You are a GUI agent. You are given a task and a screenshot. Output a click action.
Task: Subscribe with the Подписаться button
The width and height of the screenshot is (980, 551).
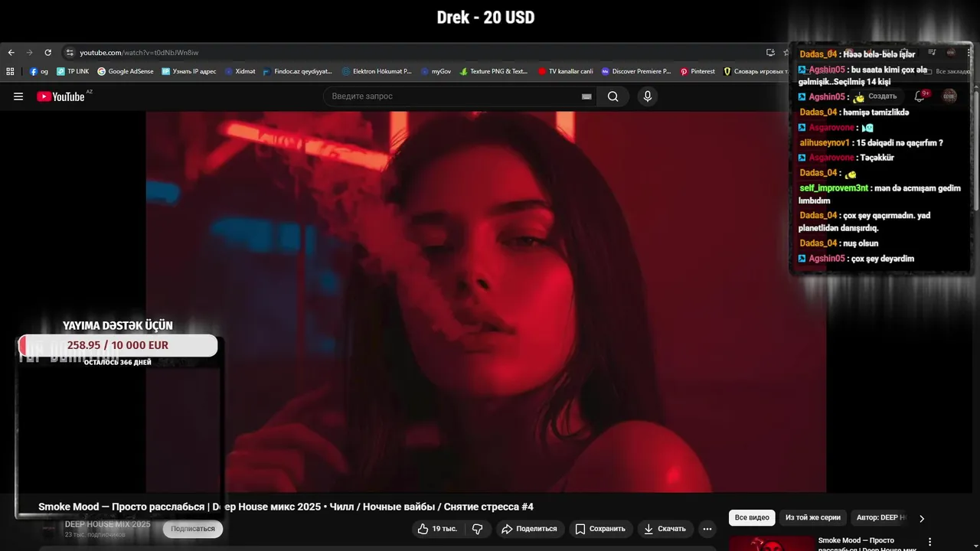coord(193,529)
